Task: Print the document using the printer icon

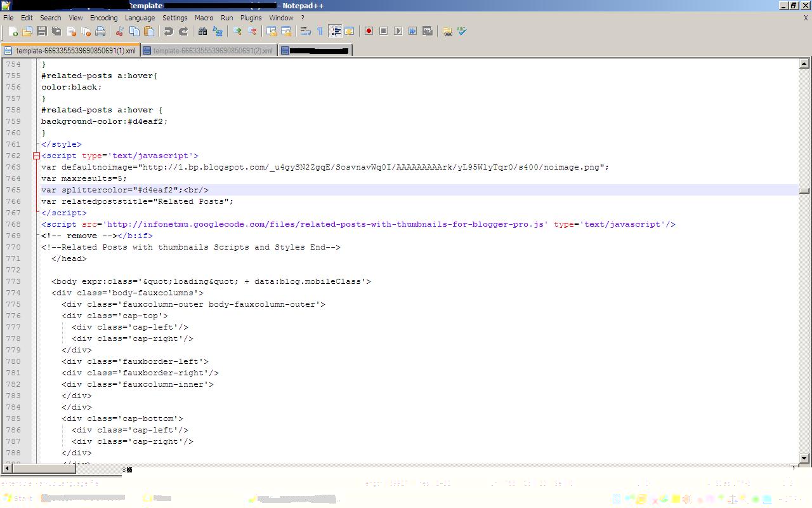Action: (100, 31)
